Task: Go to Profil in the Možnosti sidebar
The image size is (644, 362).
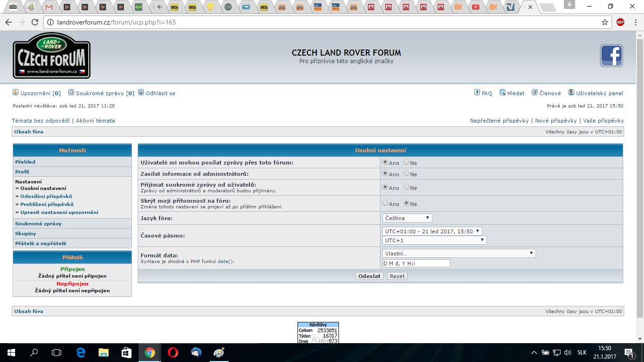Action: [x=22, y=172]
